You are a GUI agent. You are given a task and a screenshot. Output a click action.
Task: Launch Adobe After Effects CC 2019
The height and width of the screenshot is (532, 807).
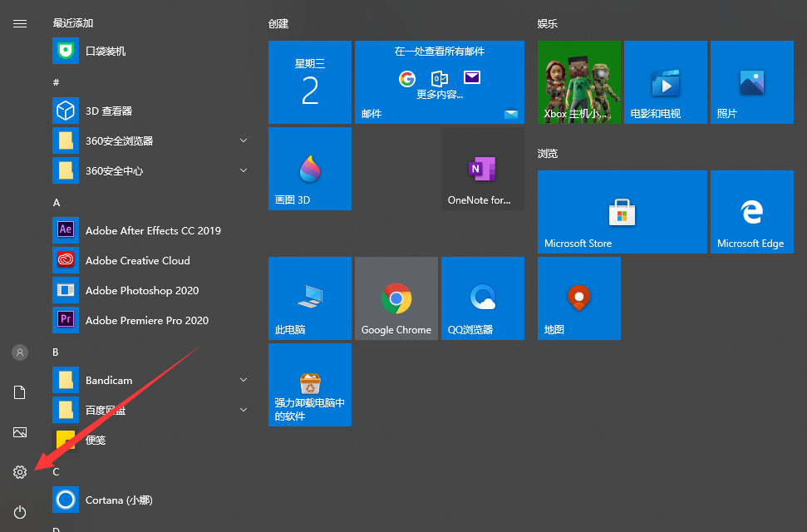tap(152, 230)
